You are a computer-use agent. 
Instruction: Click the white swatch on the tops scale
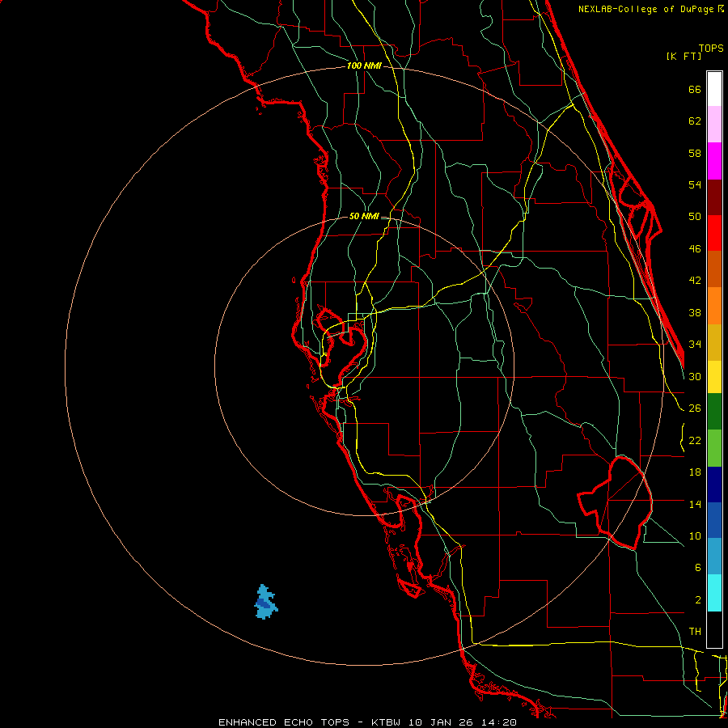714,89
